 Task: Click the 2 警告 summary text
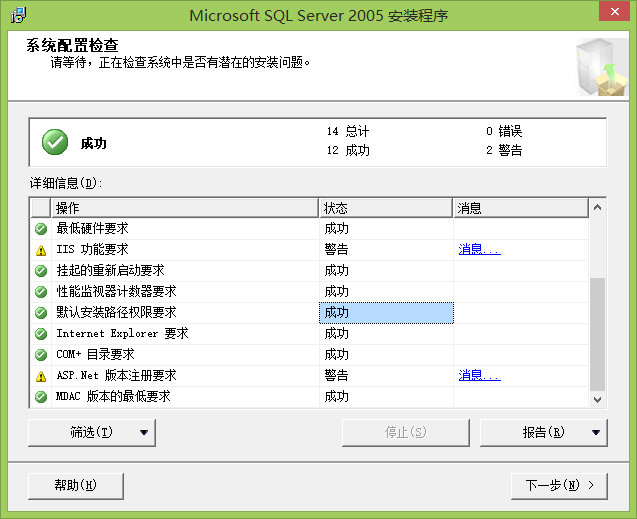click(x=504, y=151)
